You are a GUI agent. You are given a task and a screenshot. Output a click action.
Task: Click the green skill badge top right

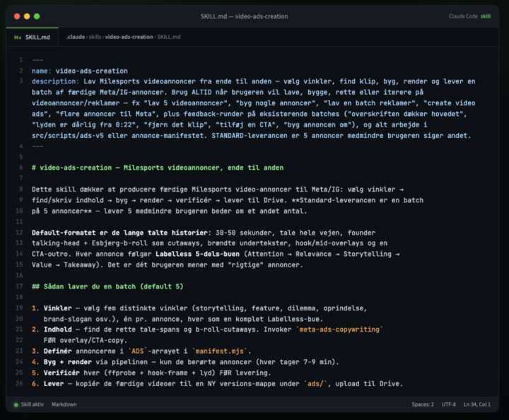point(486,16)
